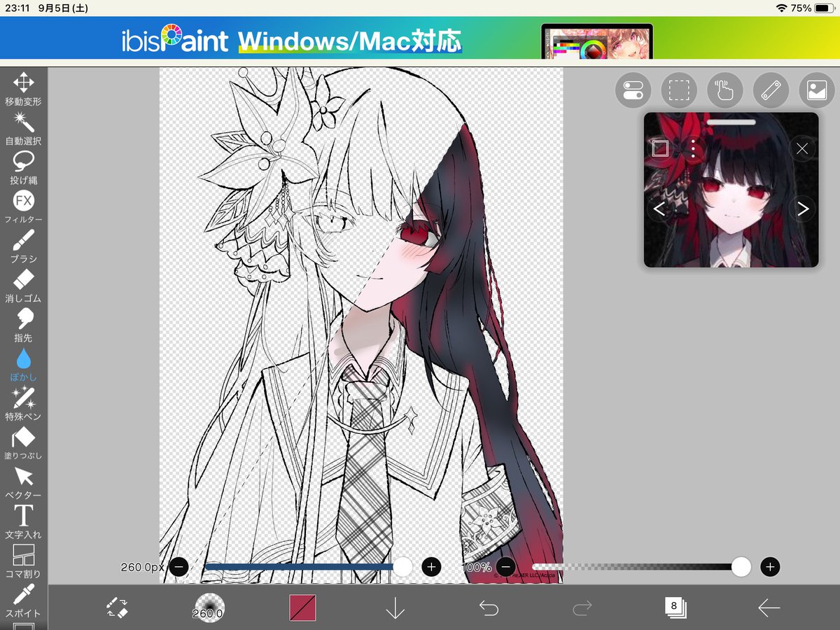The image size is (840, 630).
Task: Select the Special Pen (特殊ペン) tool
Action: (23, 403)
